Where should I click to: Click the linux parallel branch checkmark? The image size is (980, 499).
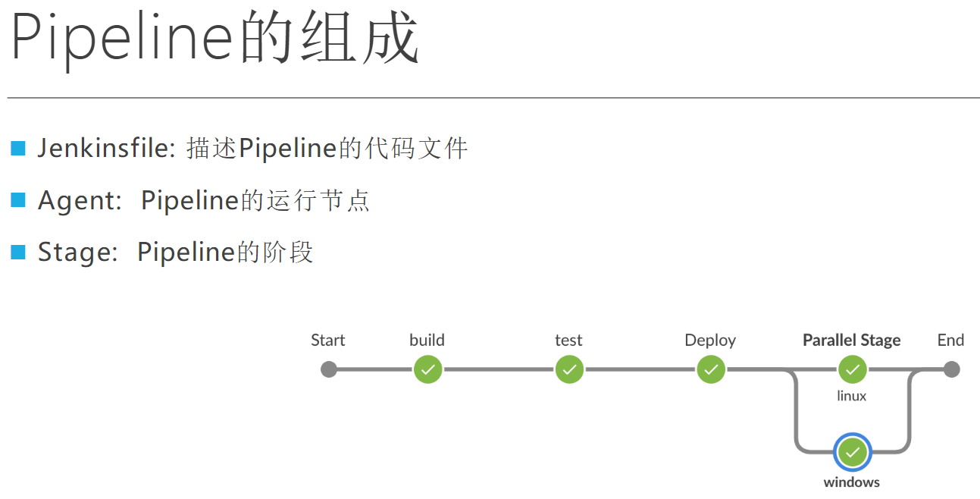(852, 369)
